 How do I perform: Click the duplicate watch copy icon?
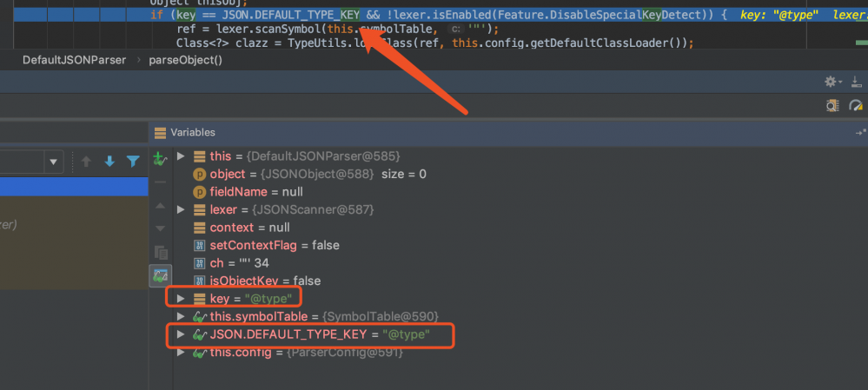[x=161, y=252]
